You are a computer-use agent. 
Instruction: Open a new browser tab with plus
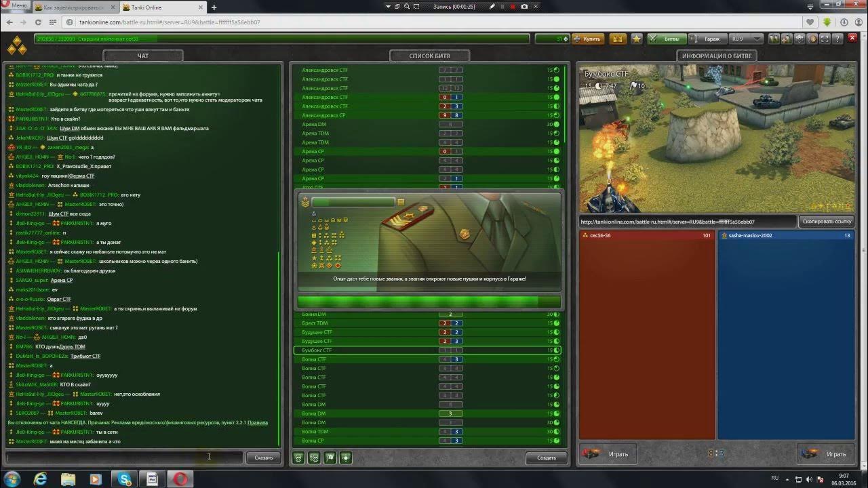214,7
